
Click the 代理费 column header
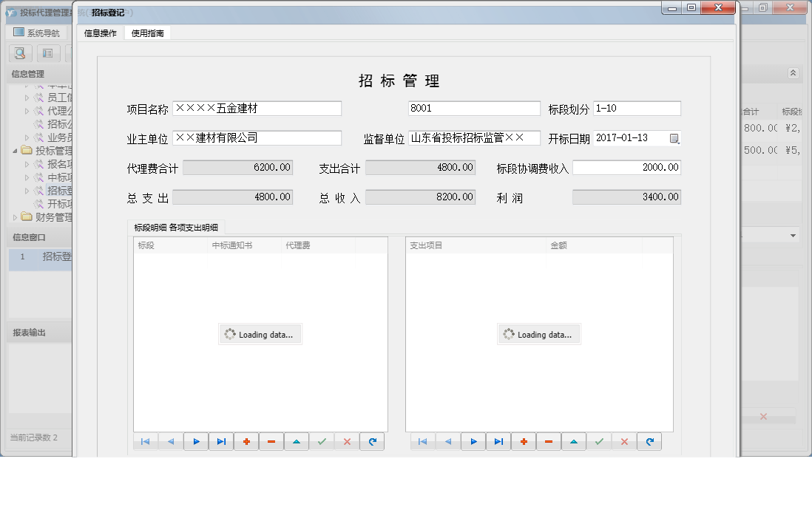click(318, 245)
